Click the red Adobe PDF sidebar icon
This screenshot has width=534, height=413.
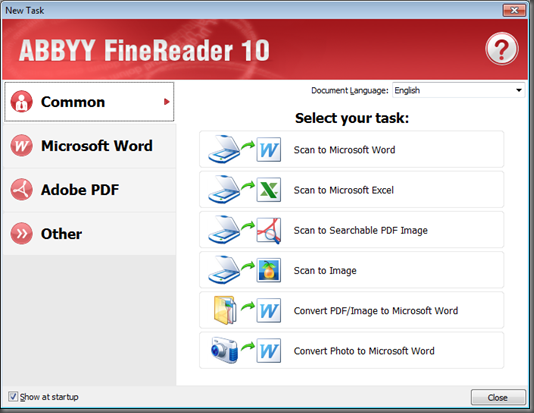(x=21, y=189)
